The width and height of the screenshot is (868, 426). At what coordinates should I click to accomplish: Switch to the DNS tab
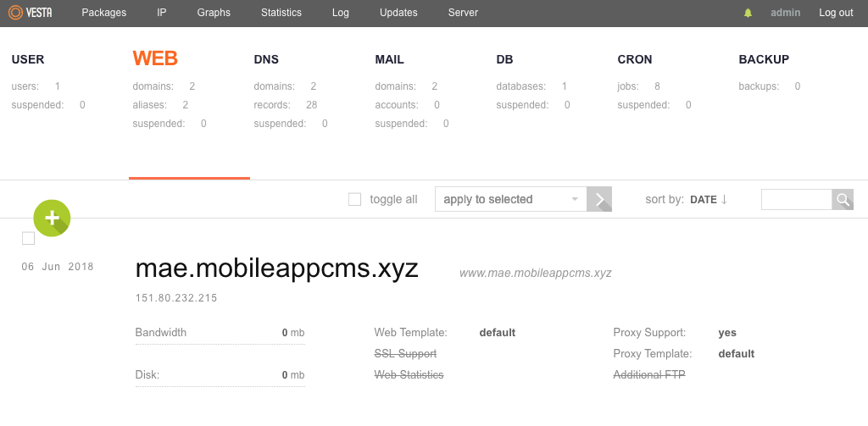pos(266,59)
